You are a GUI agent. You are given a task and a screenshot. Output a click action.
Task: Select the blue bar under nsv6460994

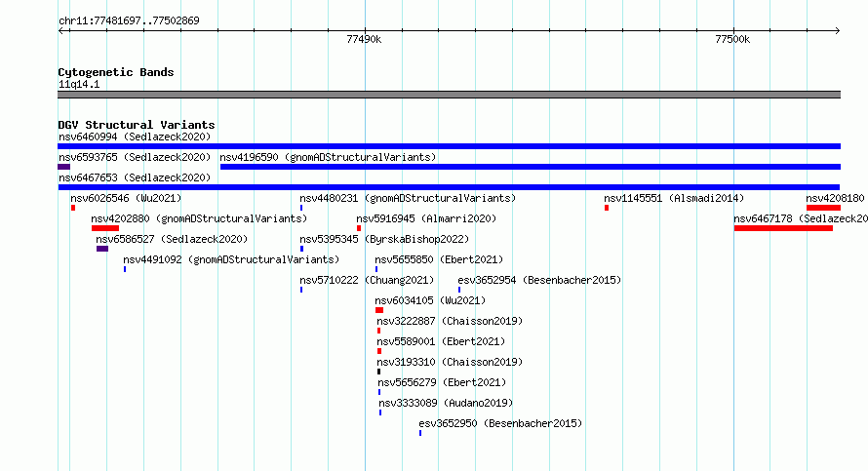tap(449, 146)
